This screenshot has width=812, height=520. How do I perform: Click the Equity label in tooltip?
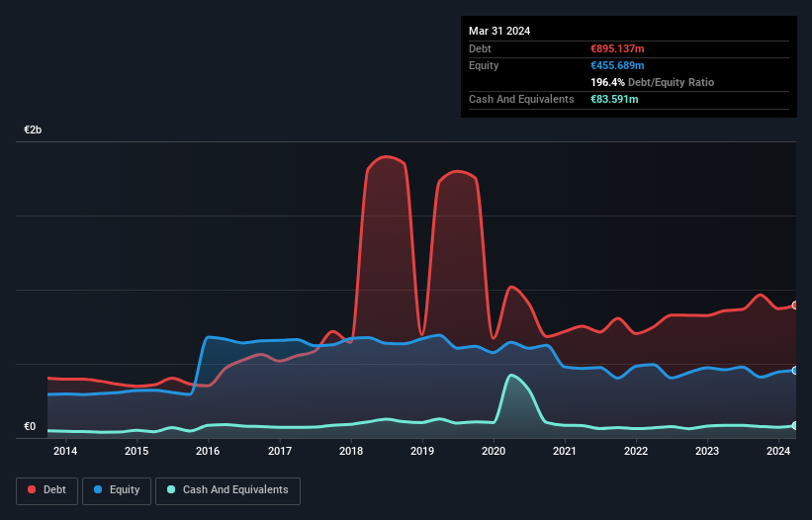tap(484, 65)
